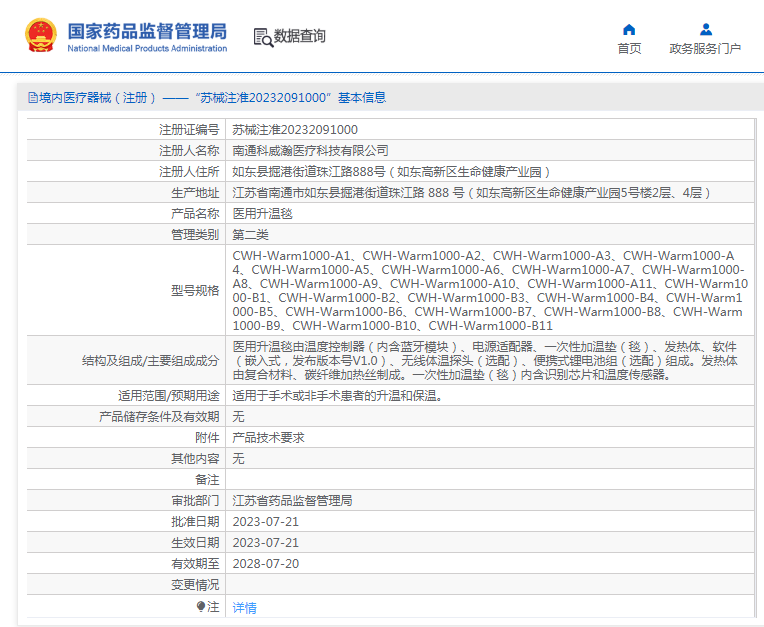Screen dimensions: 764x627
Task: Select approving department 江苏省药品监督管理局
Action: tap(292, 500)
